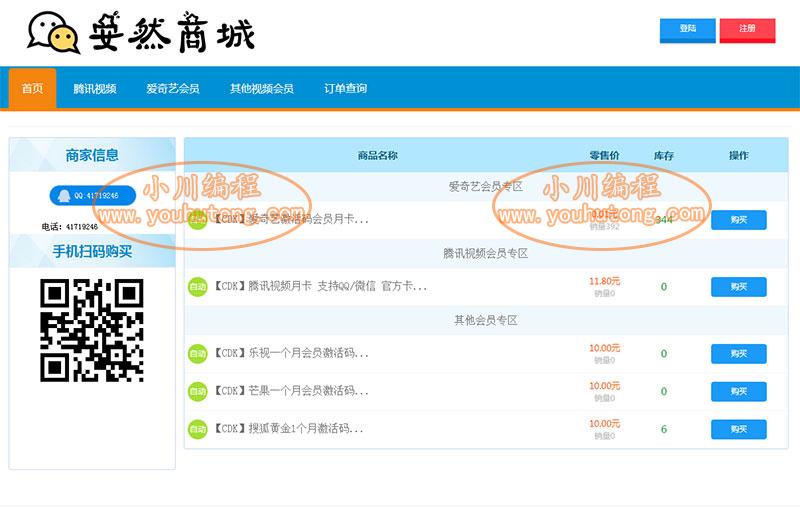The image size is (800, 509).
Task: Click the QQ:41719246 contact button
Action: [x=93, y=195]
